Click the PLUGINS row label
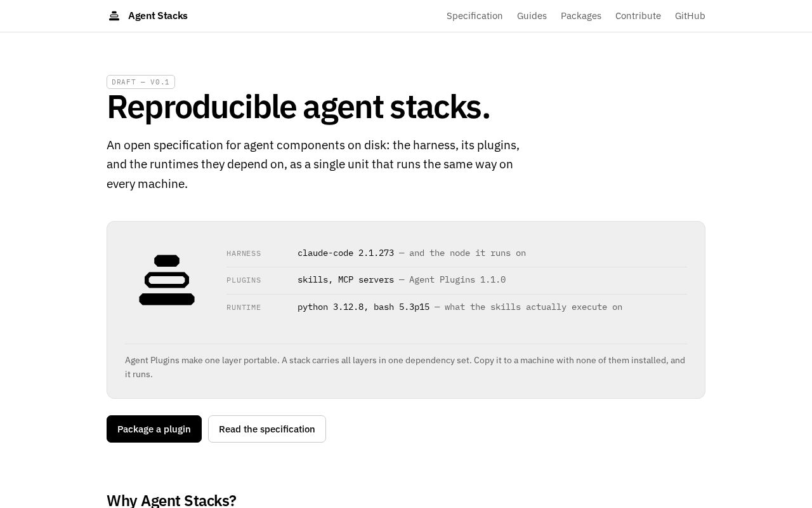This screenshot has height=508, width=812. (244, 280)
